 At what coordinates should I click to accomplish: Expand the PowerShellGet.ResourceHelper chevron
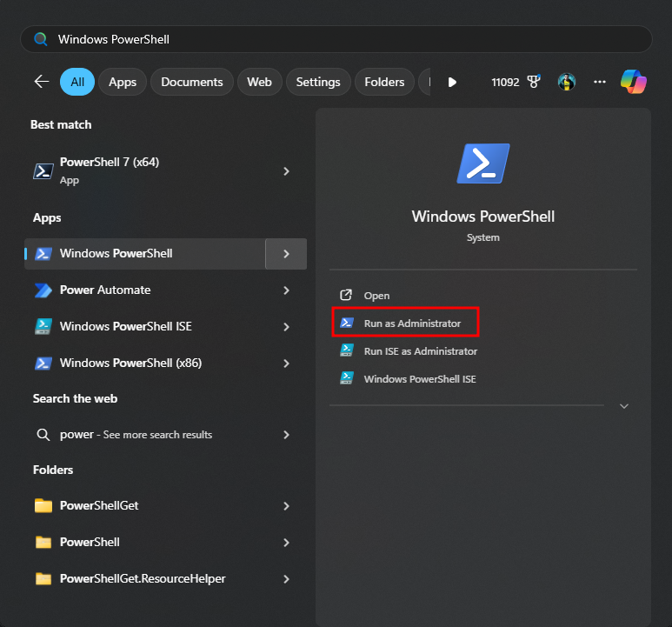pos(286,579)
